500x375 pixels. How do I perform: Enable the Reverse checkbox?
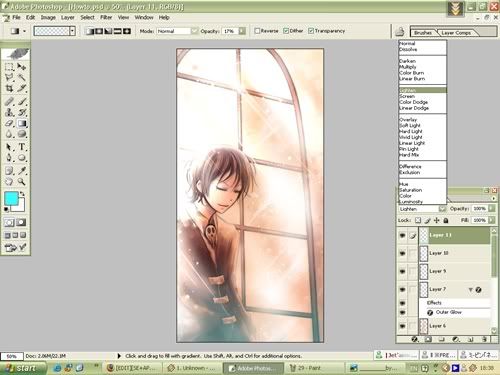pyautogui.click(x=257, y=31)
